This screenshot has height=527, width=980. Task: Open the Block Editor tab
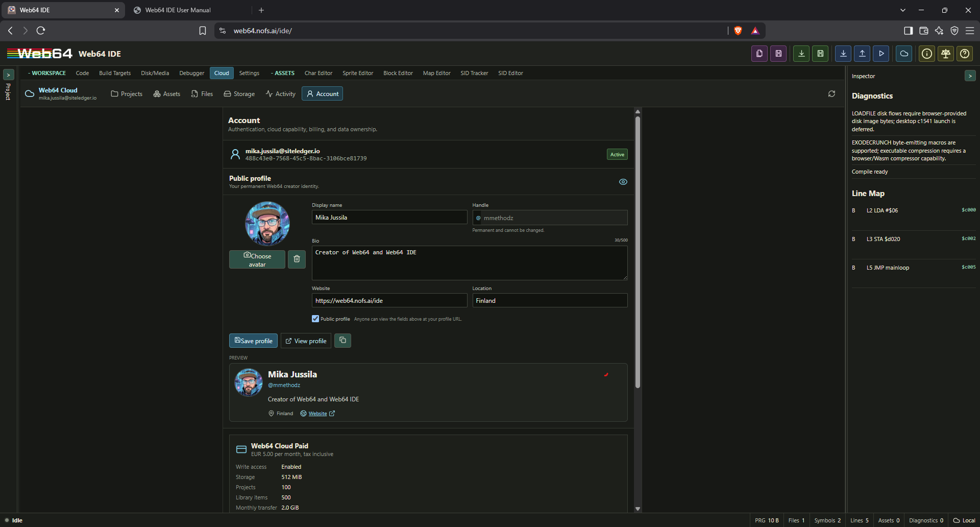click(x=398, y=73)
